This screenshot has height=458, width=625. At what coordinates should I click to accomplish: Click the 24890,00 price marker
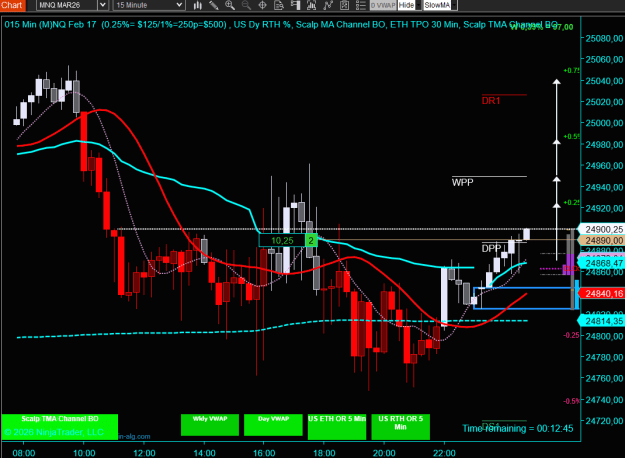coord(601,240)
